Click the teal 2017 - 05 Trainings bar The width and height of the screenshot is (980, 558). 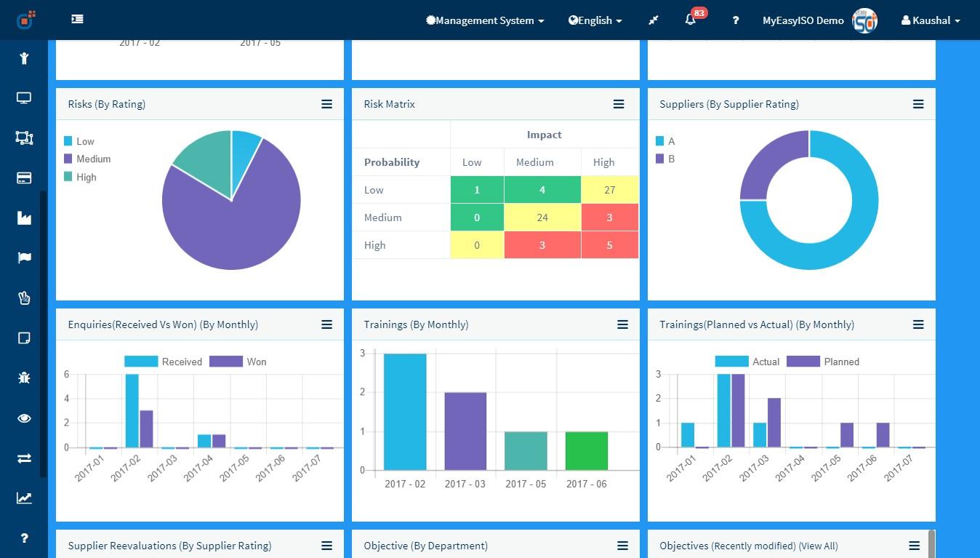click(x=526, y=451)
